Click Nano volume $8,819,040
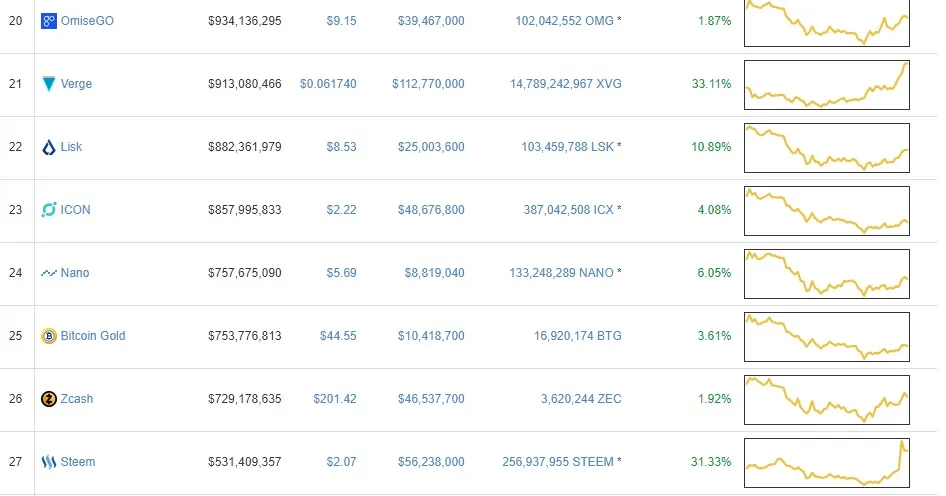Screen dimensions: 946x496 [x=434, y=273]
